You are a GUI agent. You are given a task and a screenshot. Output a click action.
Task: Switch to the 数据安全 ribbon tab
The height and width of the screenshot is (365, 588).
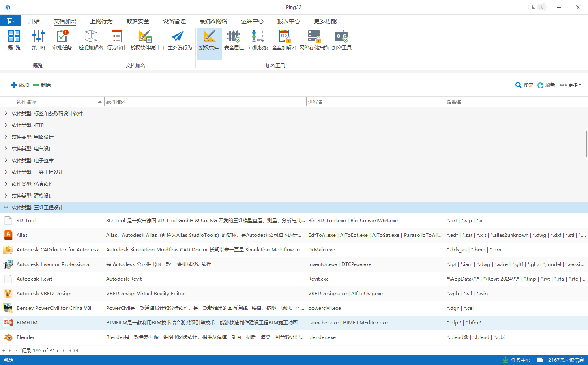click(x=137, y=21)
